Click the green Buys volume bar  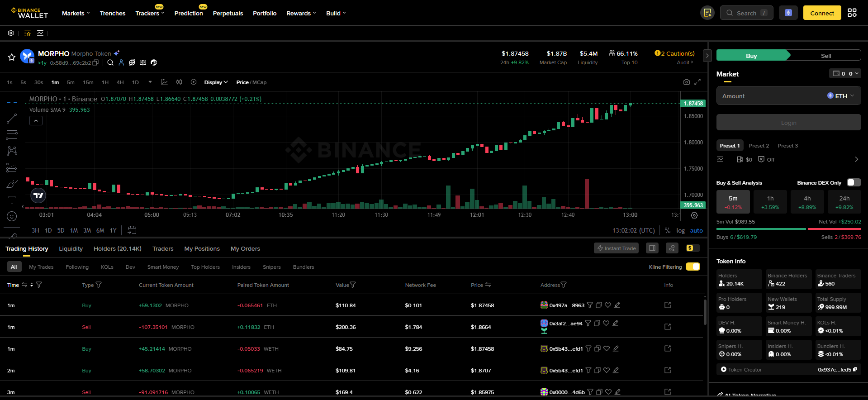(x=761, y=229)
